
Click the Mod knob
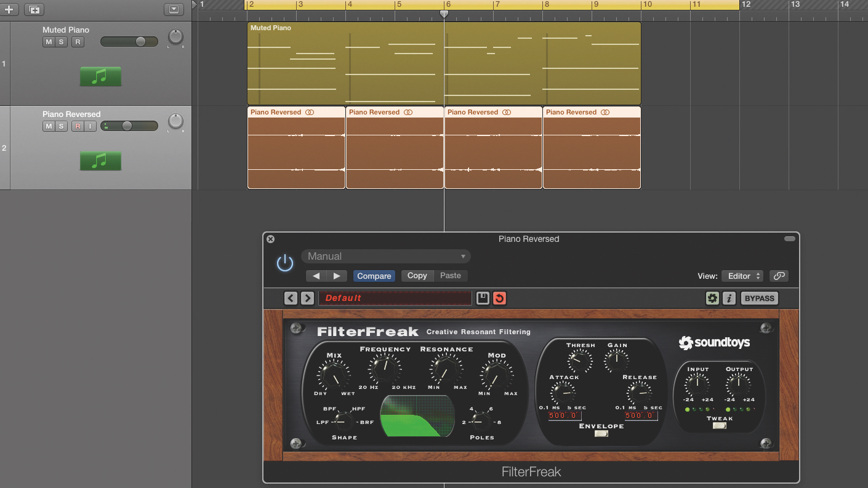pos(496,375)
